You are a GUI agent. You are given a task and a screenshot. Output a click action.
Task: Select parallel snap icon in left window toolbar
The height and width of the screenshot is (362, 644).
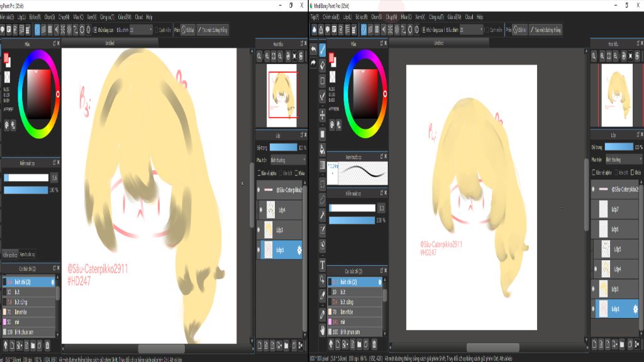(43, 30)
